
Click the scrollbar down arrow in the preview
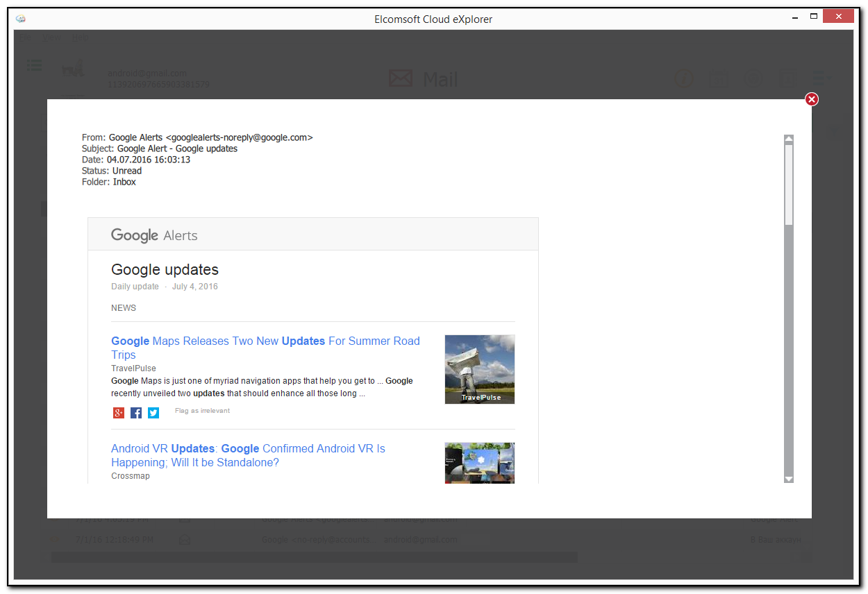click(x=789, y=479)
